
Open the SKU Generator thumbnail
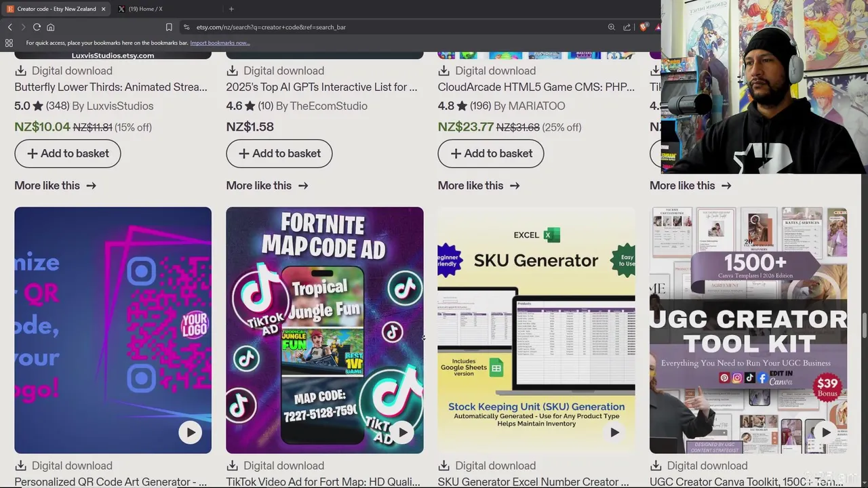pyautogui.click(x=536, y=330)
